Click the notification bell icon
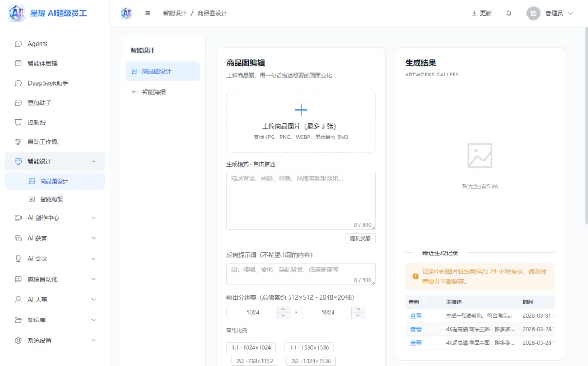 [509, 13]
